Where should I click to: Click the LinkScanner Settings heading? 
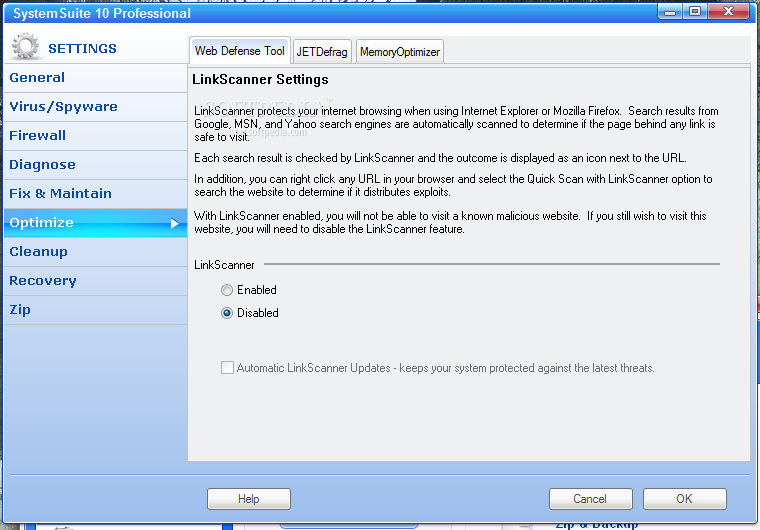click(260, 80)
